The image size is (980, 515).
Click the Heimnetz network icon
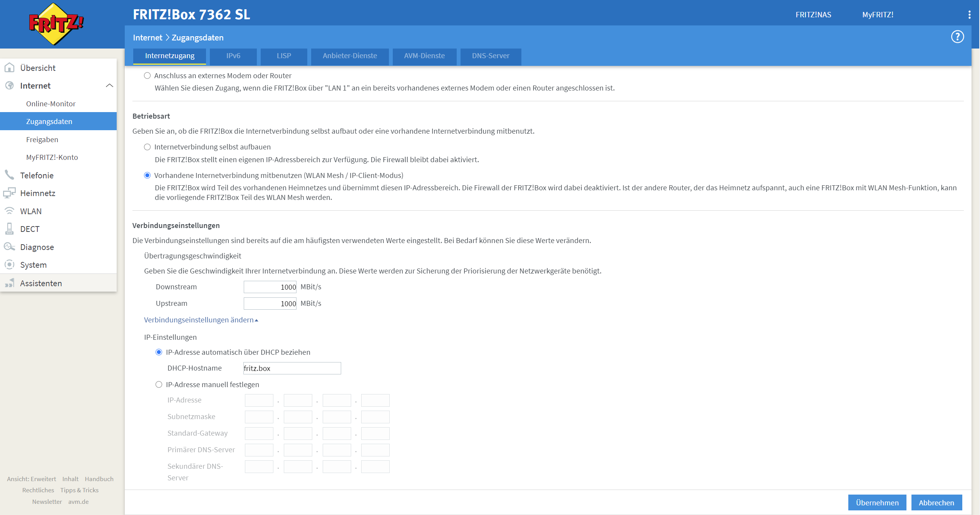(10, 193)
